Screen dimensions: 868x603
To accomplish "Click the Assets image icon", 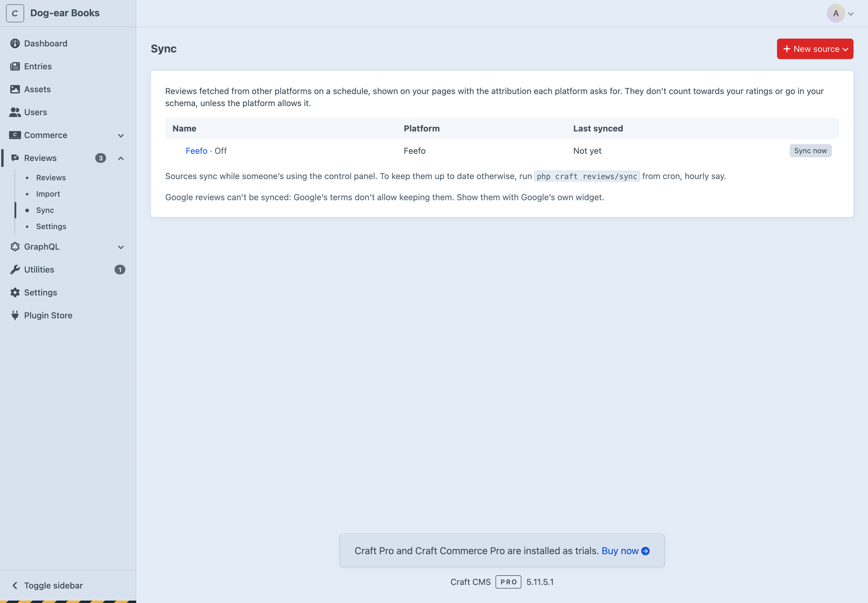I will pos(15,89).
